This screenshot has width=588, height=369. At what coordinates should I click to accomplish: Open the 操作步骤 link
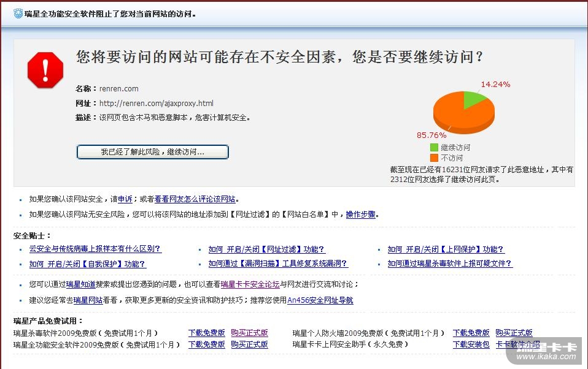coord(360,215)
